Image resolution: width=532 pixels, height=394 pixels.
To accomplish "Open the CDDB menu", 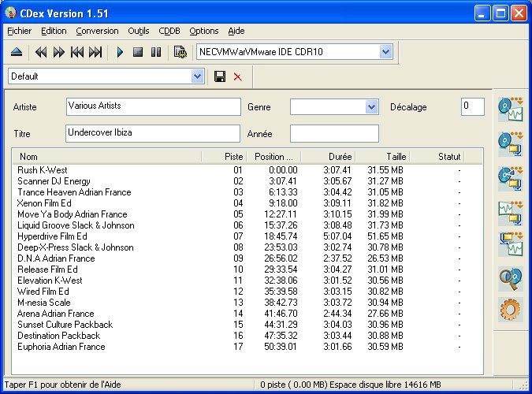I will point(169,31).
